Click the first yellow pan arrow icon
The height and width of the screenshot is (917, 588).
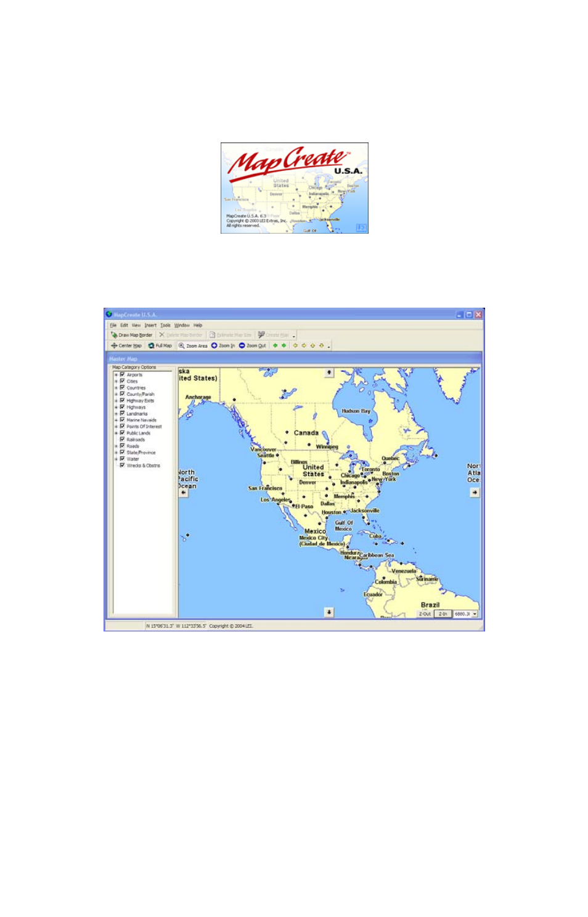tap(295, 345)
